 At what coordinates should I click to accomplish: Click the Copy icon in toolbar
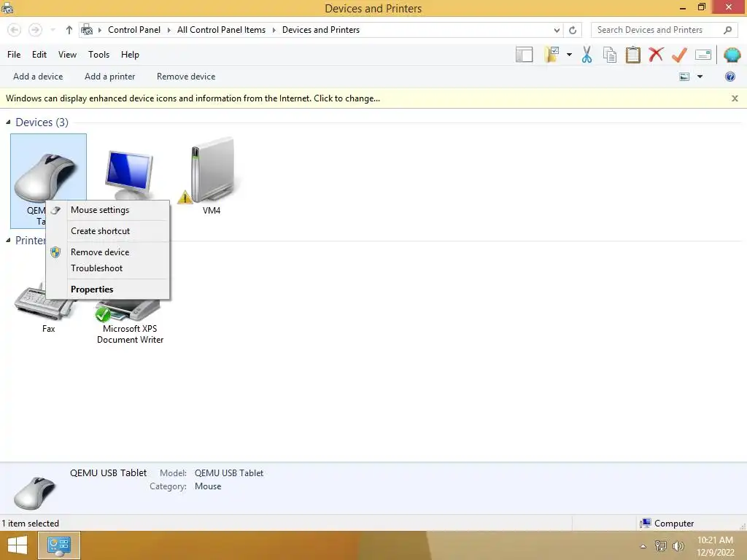click(610, 55)
